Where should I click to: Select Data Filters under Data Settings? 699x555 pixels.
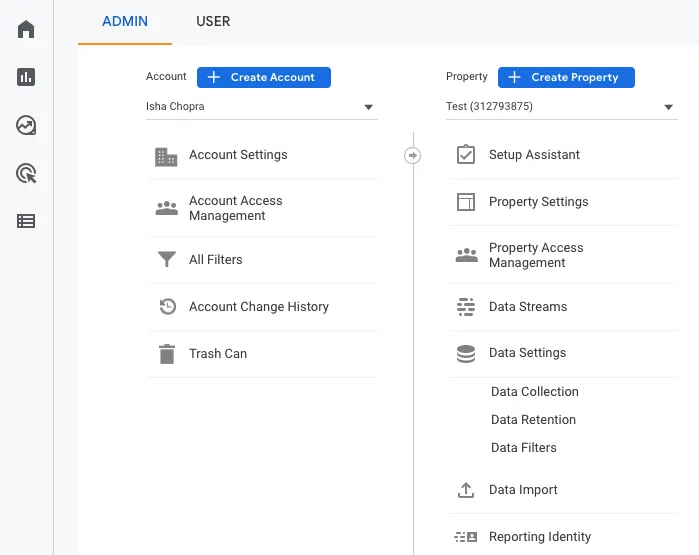tap(524, 448)
